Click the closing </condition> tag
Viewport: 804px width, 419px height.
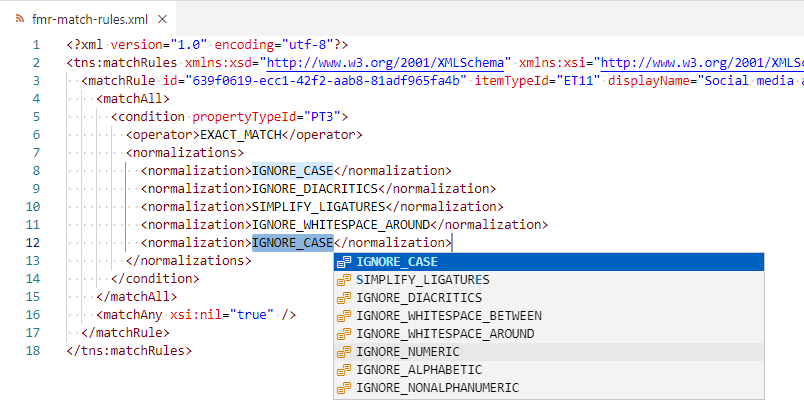(x=155, y=279)
